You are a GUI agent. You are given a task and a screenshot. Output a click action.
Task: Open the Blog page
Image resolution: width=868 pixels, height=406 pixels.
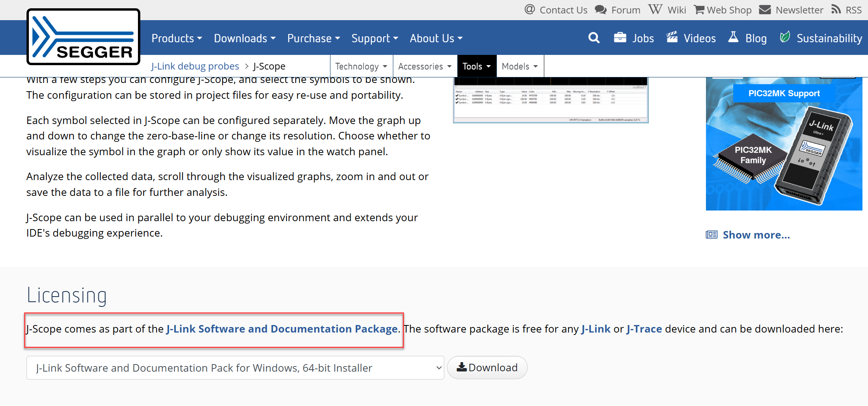[756, 38]
